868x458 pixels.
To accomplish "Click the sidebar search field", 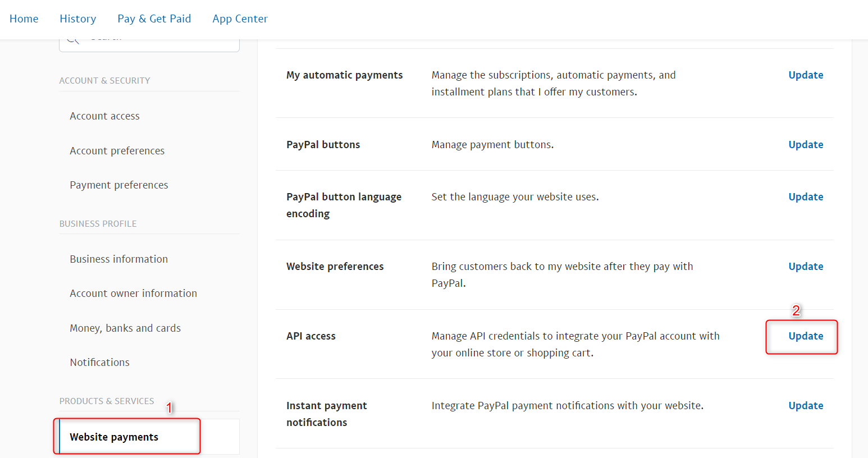I will 149,45.
